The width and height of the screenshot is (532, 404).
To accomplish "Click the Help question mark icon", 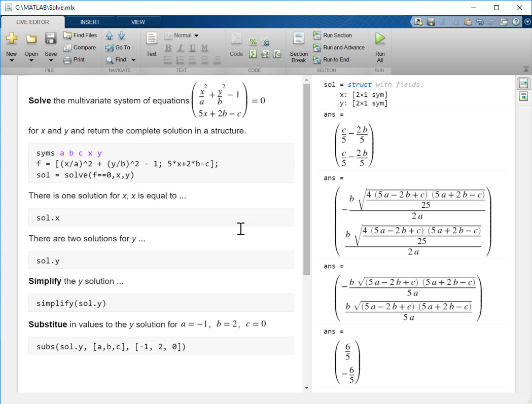I will [x=516, y=22].
